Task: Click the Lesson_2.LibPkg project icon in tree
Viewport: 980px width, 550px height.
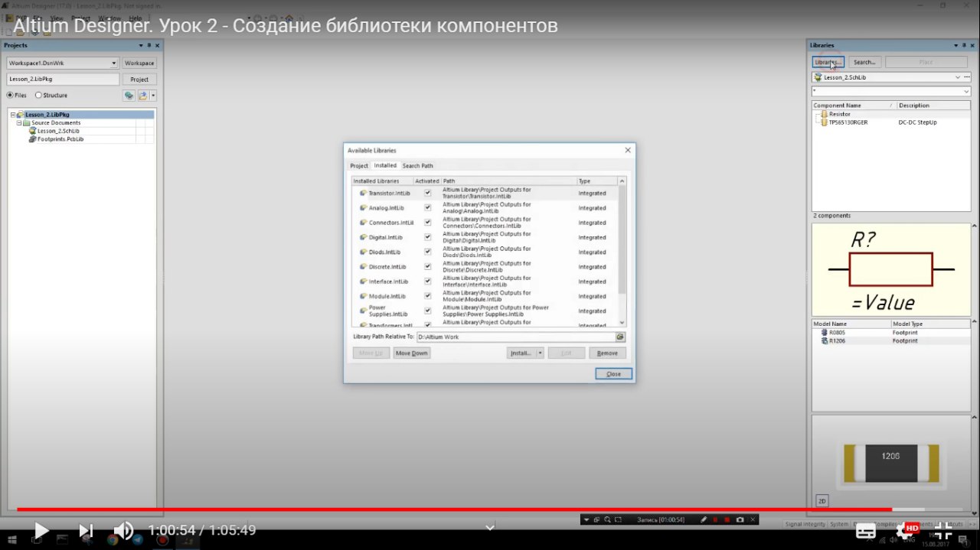Action: click(20, 115)
